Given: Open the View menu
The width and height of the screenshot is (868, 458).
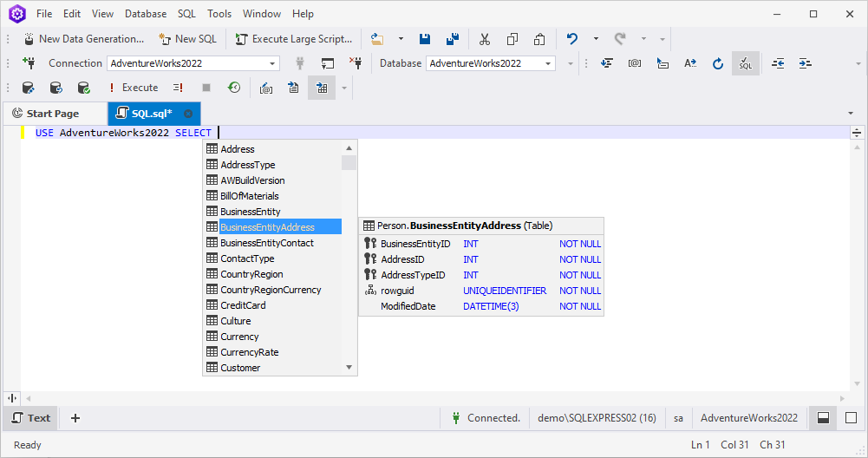Looking at the screenshot, I should [102, 14].
